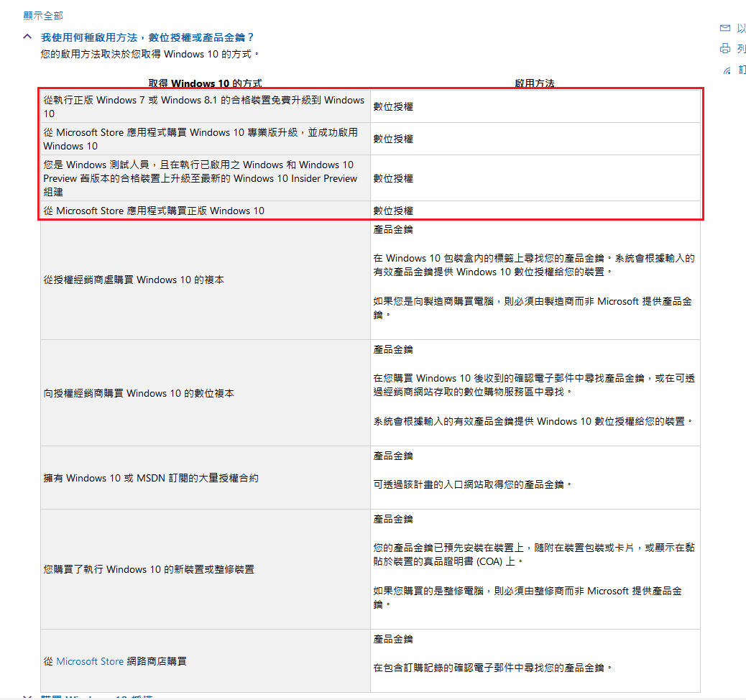The height and width of the screenshot is (700, 746).
Task: Click the 產品金鑰 cell mentioning COA certificate
Action: pos(535,569)
